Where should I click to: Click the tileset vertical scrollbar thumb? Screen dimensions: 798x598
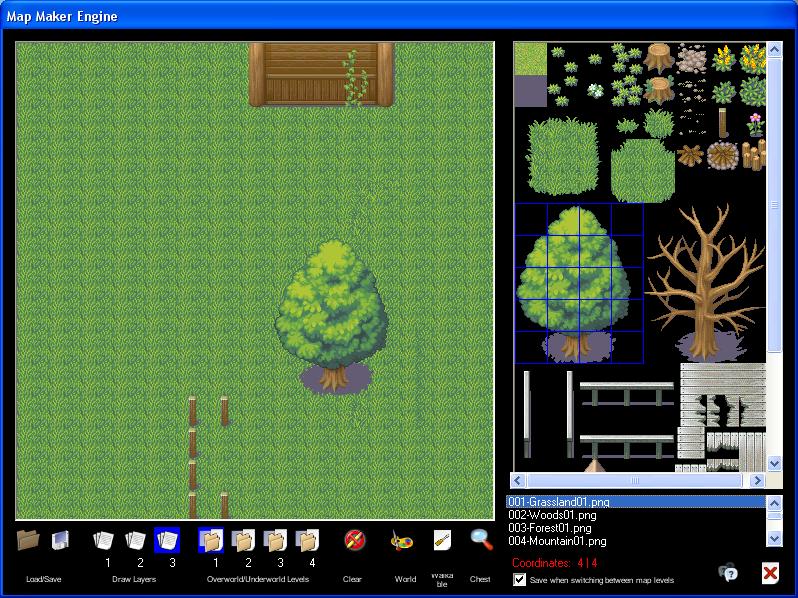774,205
